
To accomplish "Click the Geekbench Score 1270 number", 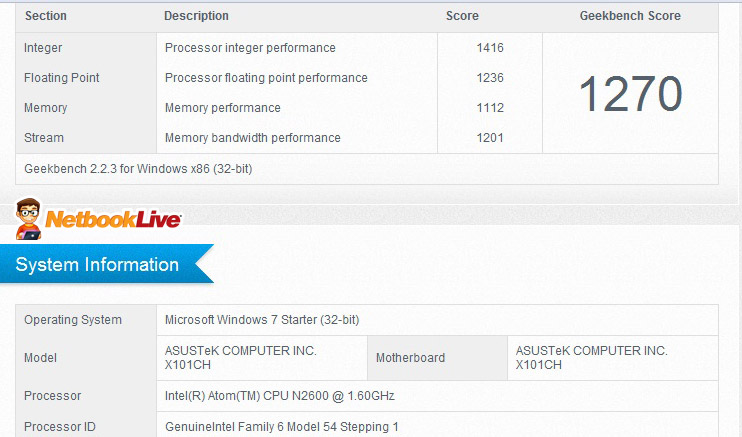I will point(630,94).
